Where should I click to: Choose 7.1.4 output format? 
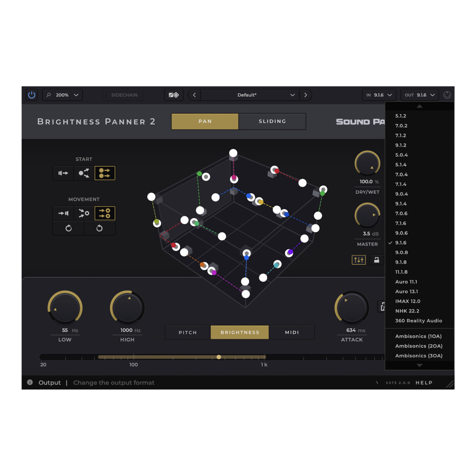420,184
